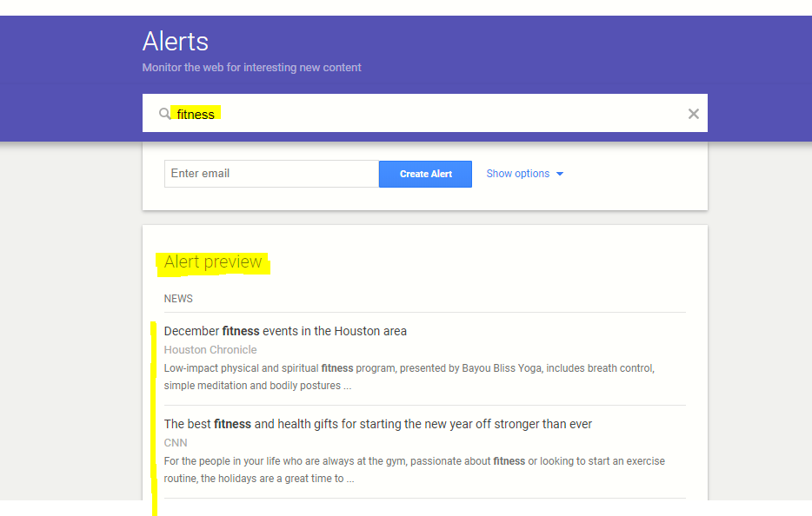Screen dimensions: 812x516
Task: Clear the fitness search query
Action: [x=693, y=114]
